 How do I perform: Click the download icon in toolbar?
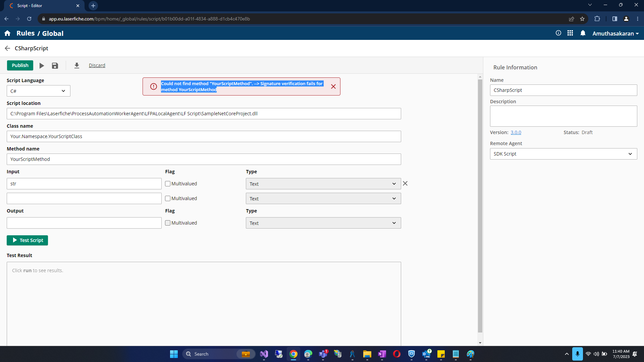(x=77, y=66)
